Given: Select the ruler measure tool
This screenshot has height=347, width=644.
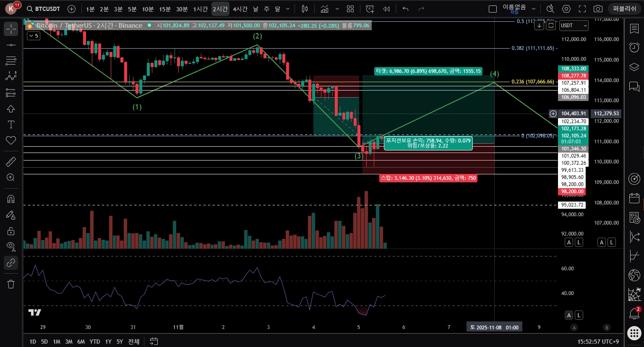Looking at the screenshot, I should tap(11, 161).
